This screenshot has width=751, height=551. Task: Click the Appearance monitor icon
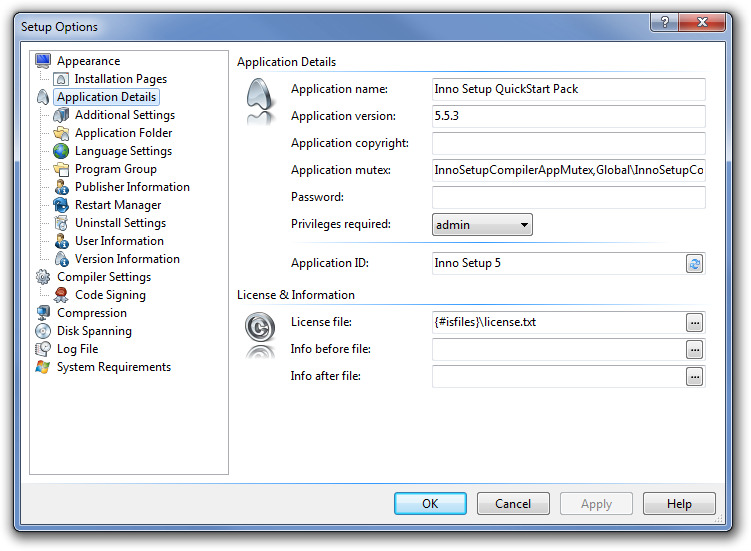pos(43,61)
